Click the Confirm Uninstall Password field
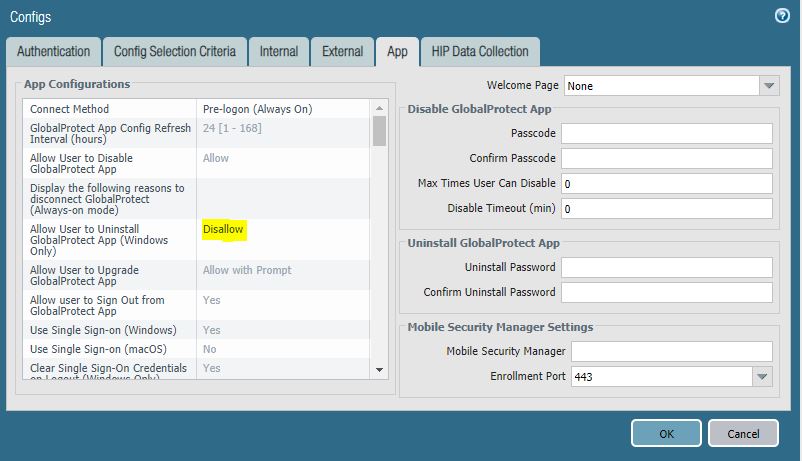The height and width of the screenshot is (461, 802). pos(667,293)
